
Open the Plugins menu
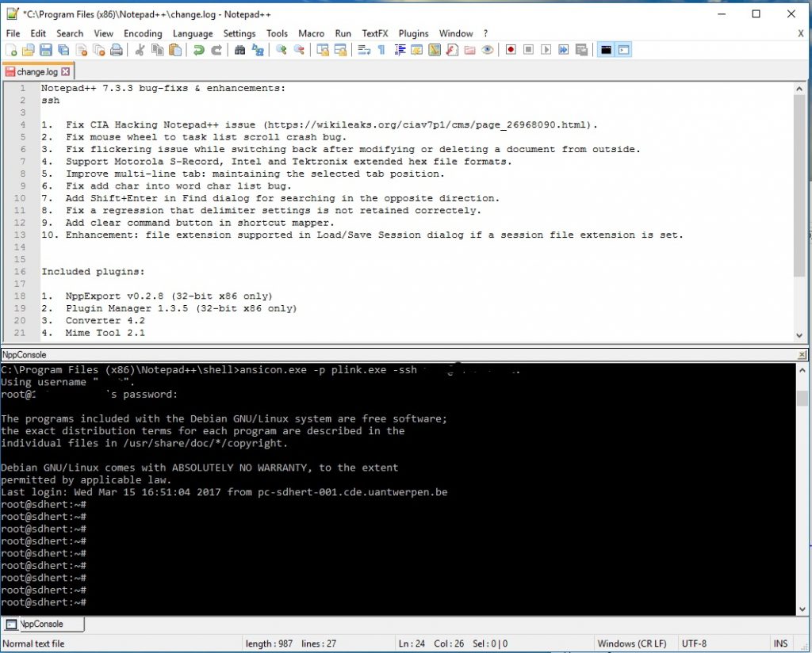[413, 33]
